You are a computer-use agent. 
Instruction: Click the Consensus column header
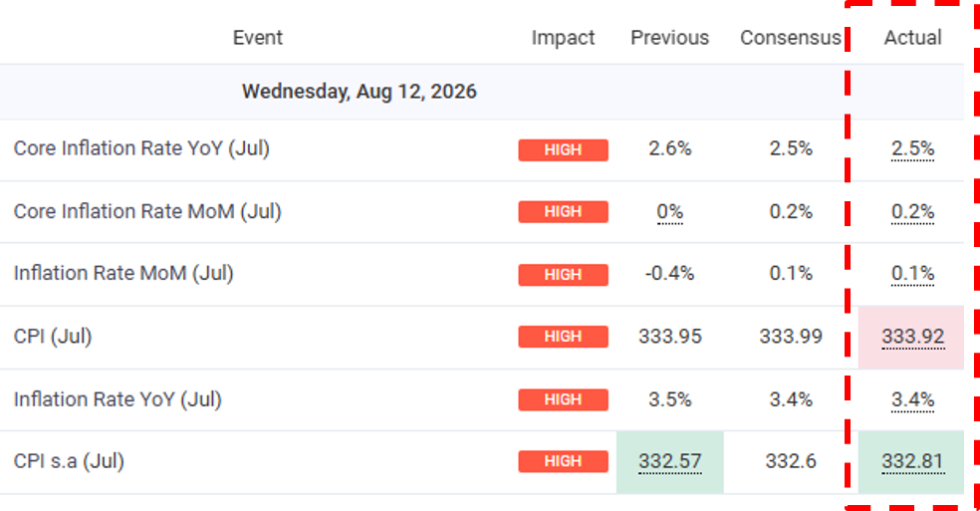[x=791, y=38]
